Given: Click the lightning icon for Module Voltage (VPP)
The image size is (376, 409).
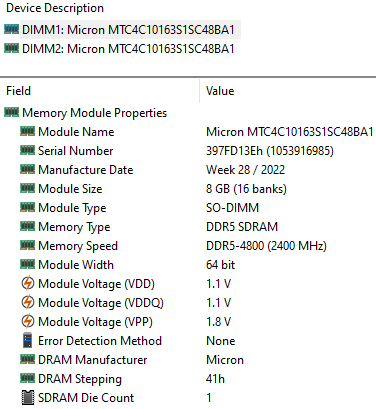Looking at the screenshot, I should [x=27, y=321].
